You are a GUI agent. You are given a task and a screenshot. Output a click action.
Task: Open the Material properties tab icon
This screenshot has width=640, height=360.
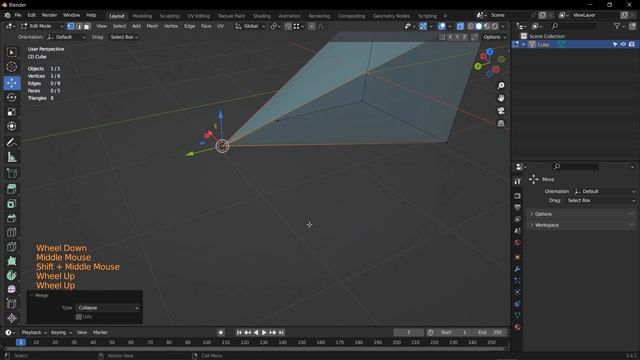517,327
